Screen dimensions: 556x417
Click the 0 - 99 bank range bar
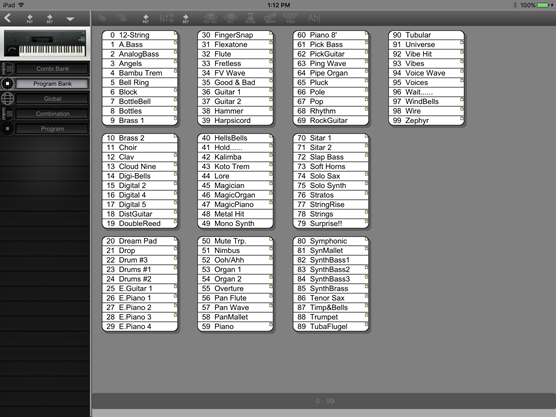[x=324, y=401]
